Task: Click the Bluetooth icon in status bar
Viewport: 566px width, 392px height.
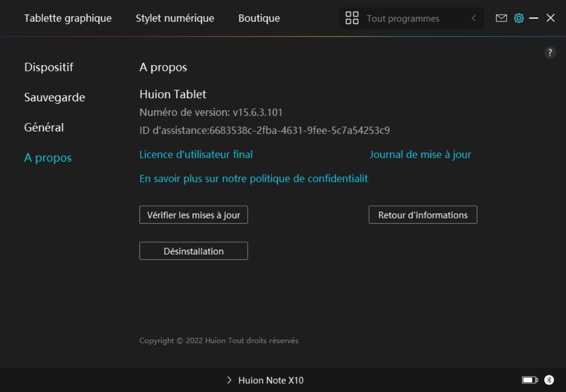Action: pyautogui.click(x=549, y=380)
